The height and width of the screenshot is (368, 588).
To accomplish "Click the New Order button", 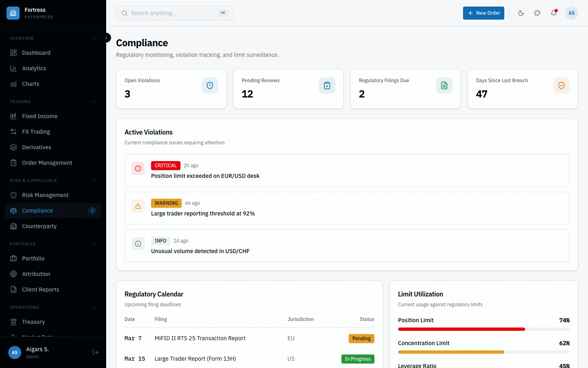I will pyautogui.click(x=483, y=13).
